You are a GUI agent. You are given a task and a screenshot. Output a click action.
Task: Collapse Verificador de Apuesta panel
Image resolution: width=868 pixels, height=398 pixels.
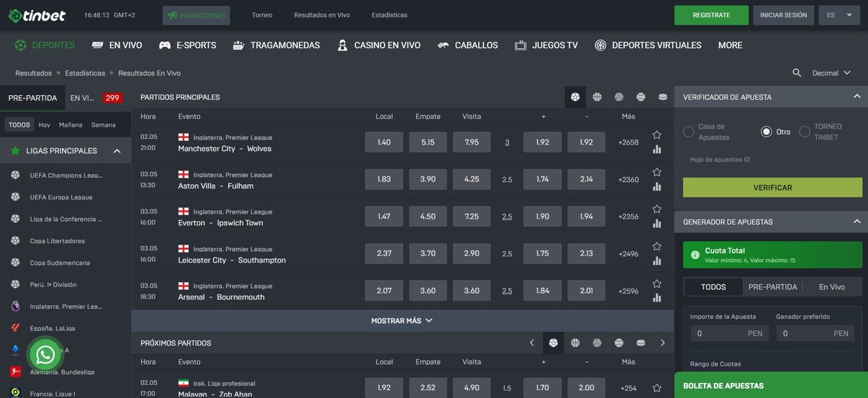[856, 96]
